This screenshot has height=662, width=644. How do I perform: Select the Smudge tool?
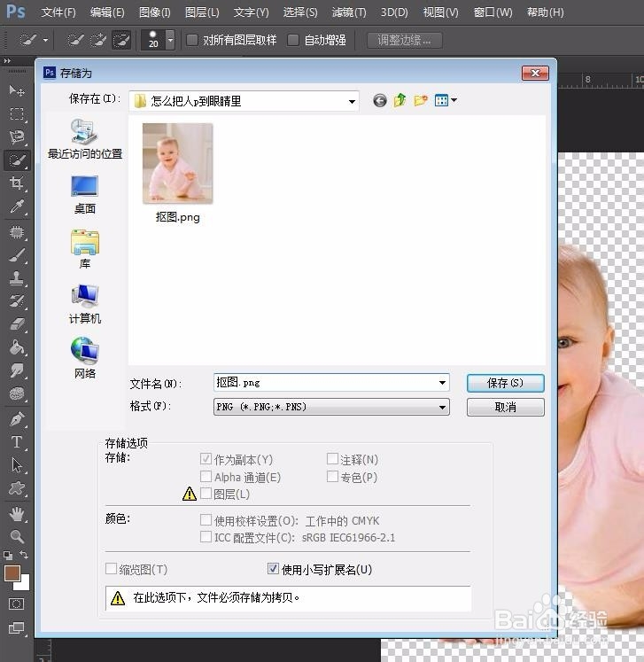coord(17,370)
